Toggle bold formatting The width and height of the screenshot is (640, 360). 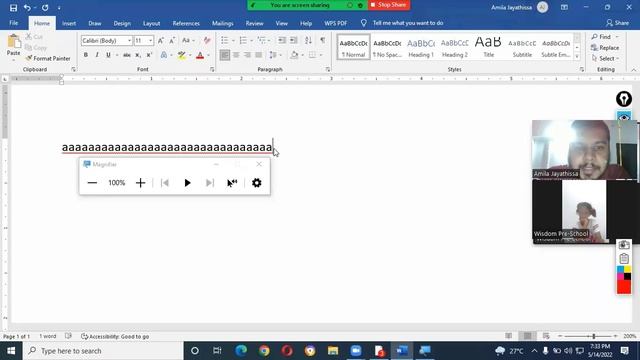point(86,55)
